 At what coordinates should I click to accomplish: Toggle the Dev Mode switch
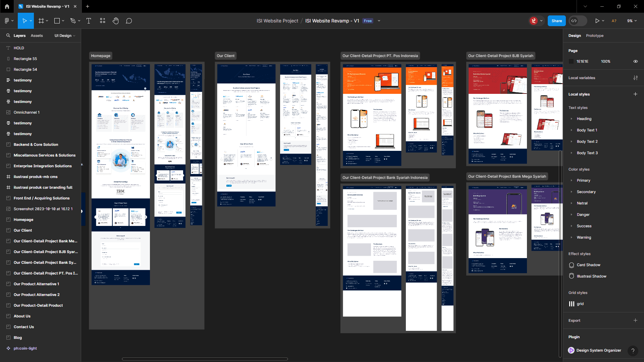click(x=578, y=21)
